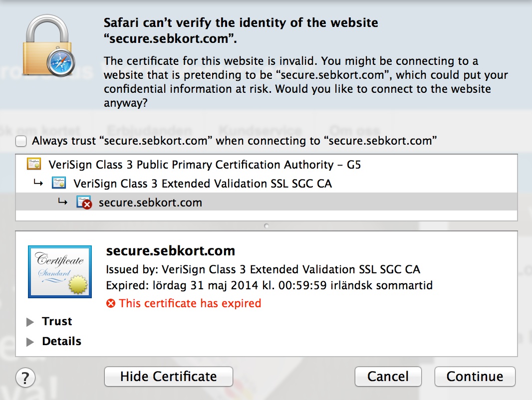Click Continue to connect anyway

click(x=475, y=377)
